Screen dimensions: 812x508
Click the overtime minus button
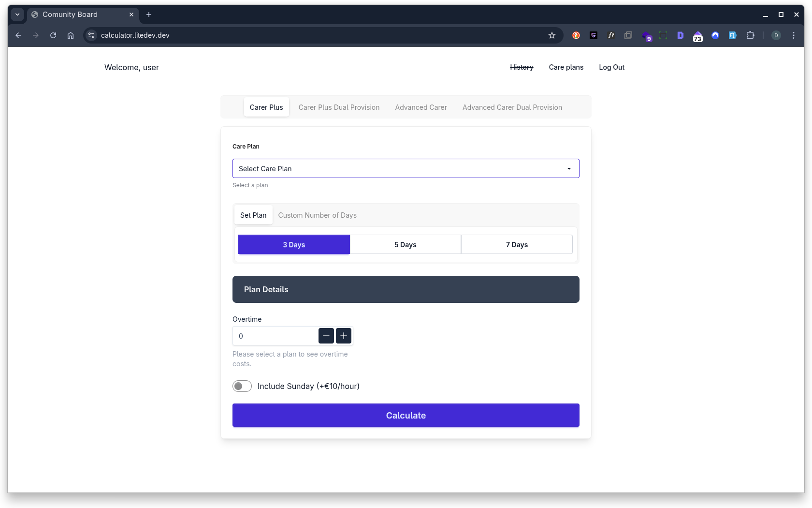[x=326, y=336]
